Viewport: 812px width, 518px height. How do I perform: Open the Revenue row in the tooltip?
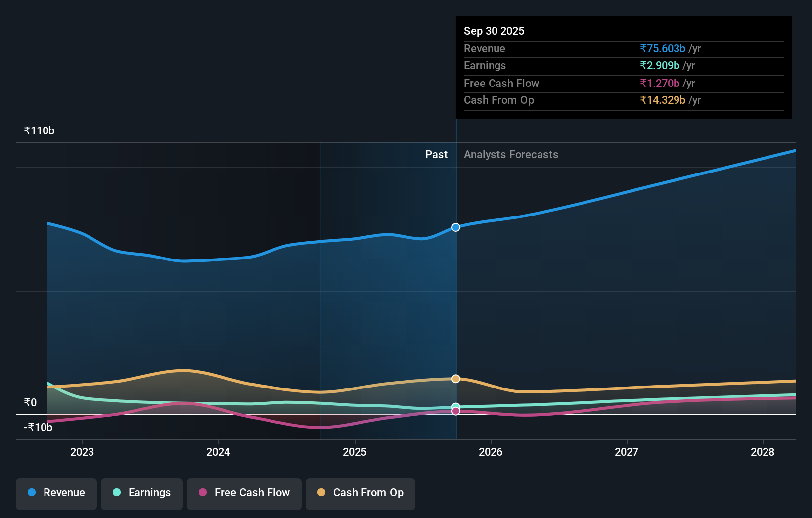pyautogui.click(x=624, y=49)
